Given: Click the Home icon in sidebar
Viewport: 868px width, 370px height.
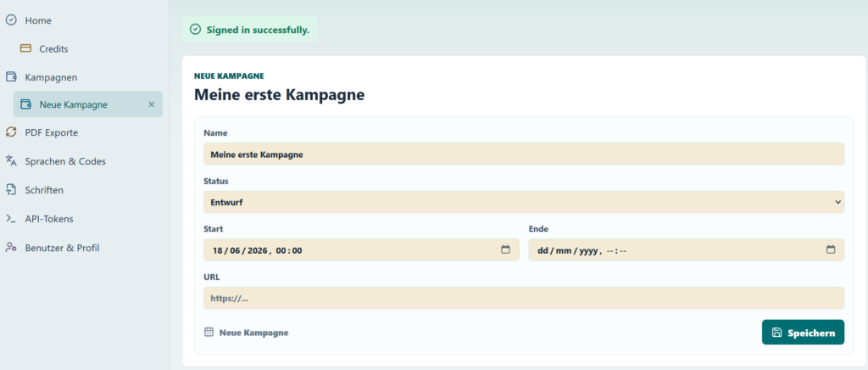Looking at the screenshot, I should click(x=11, y=20).
